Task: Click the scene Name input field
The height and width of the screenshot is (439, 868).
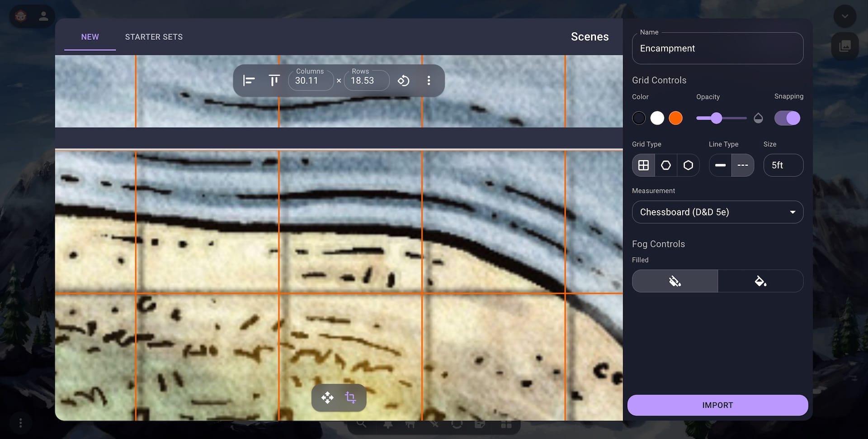Action: tap(717, 48)
